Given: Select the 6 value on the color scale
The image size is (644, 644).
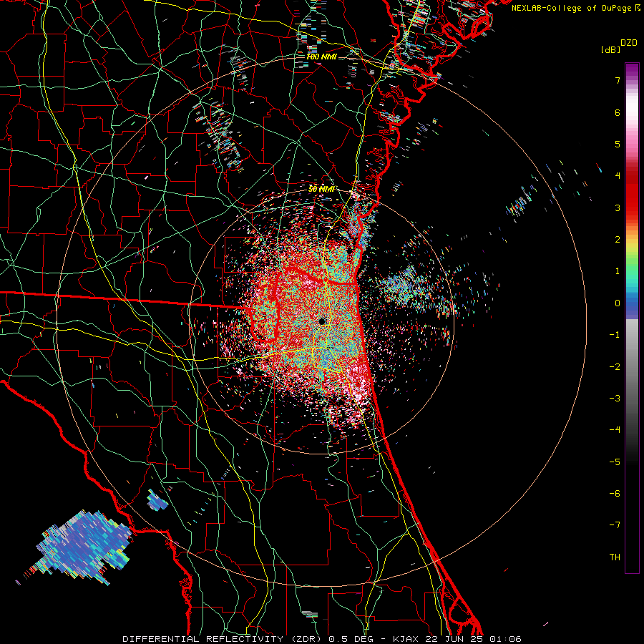Looking at the screenshot, I should pyautogui.click(x=618, y=112).
